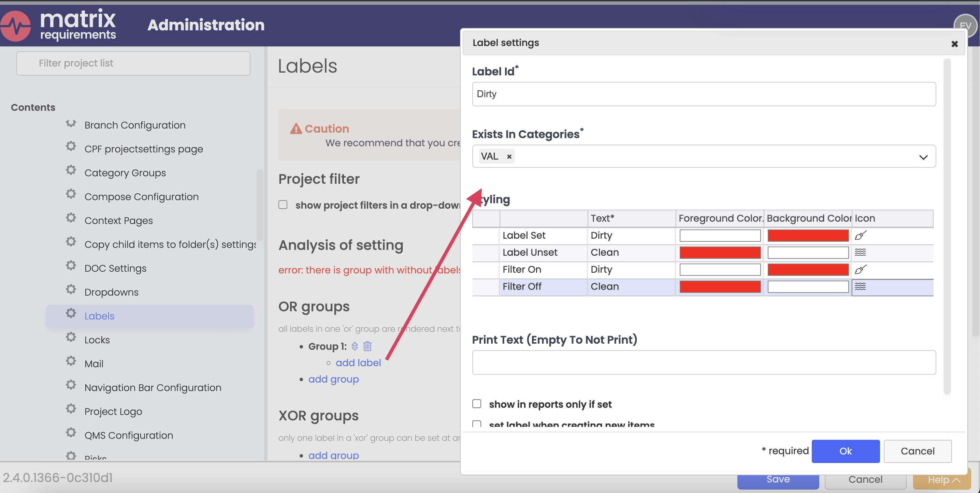Click add group under XOR groups
Viewport: 980px width, 493px height.
[x=333, y=455]
